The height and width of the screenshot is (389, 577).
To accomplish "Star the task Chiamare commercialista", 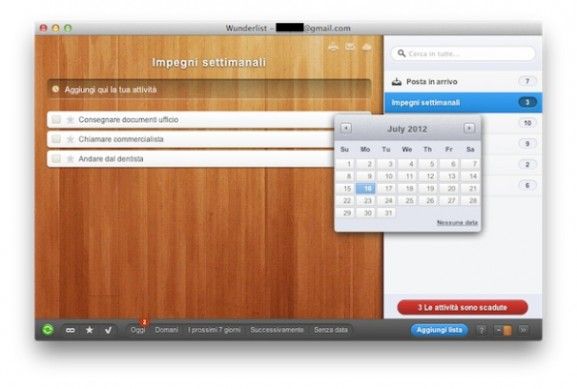I will pos(70,139).
